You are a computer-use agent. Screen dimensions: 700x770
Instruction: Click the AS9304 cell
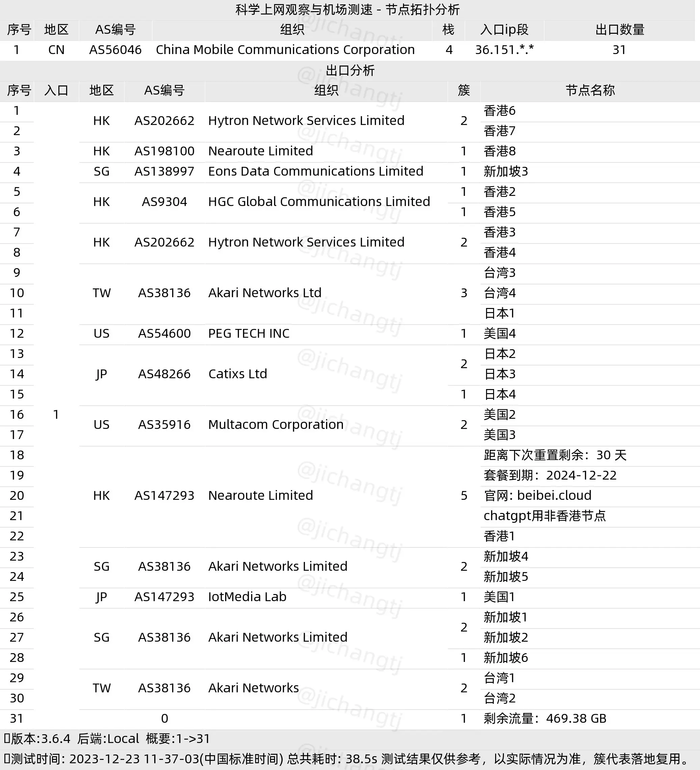click(164, 202)
